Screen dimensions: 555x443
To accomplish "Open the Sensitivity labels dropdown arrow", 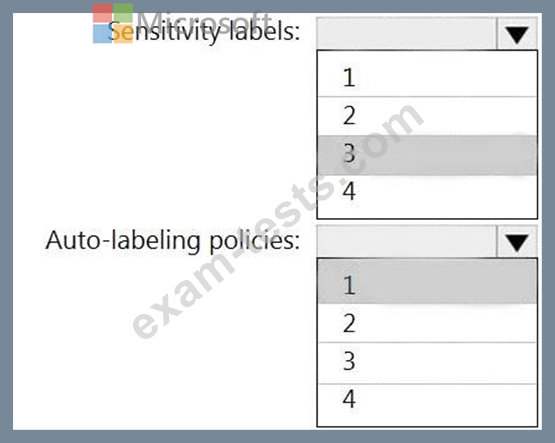I will tap(517, 34).
